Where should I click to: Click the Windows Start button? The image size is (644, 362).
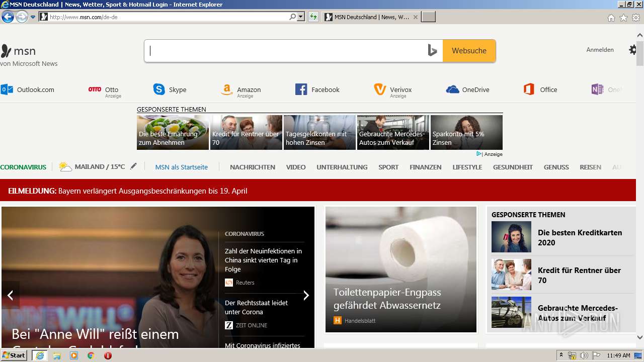[14, 355]
